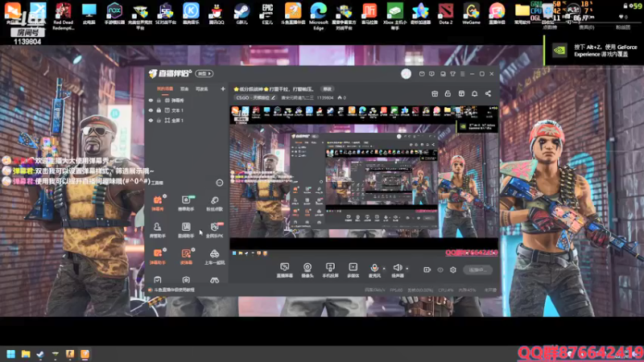Image resolution: width=644 pixels, height=362 pixels.
Task: Select the 文本 1 layer row
Action: (187, 110)
